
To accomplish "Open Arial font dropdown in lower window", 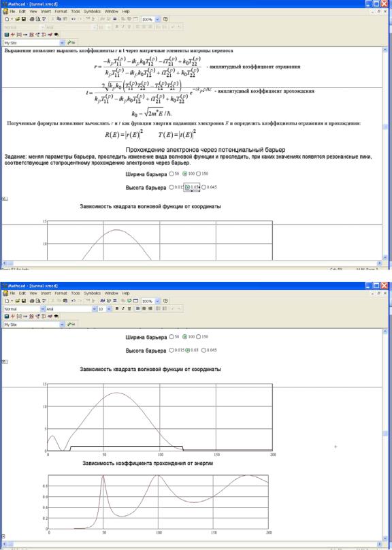I will pos(95,308).
